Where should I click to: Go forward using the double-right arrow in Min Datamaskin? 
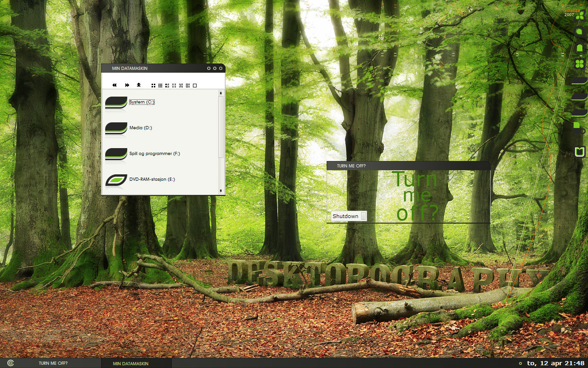point(127,85)
